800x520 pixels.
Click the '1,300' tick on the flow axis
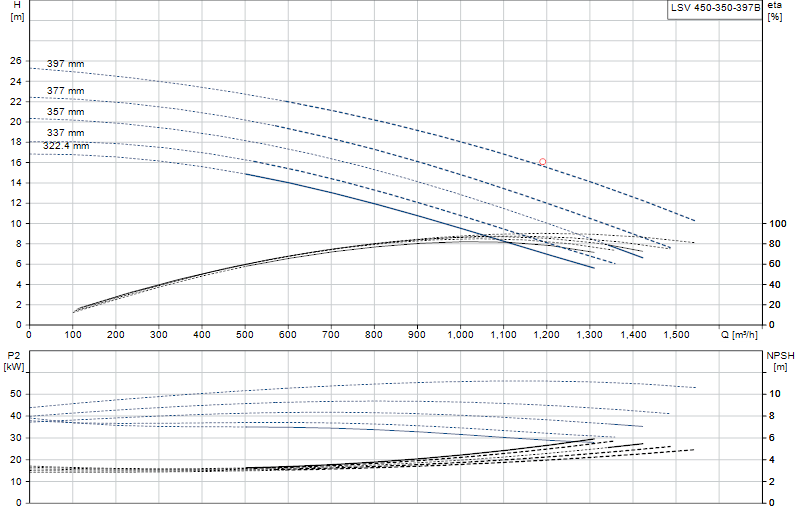pos(590,335)
